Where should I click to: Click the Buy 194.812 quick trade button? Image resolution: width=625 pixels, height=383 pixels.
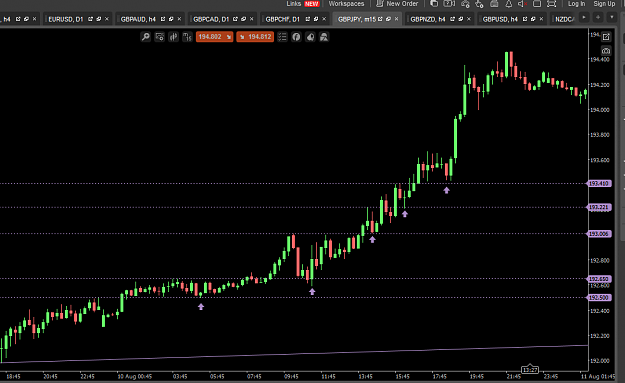[x=255, y=37]
